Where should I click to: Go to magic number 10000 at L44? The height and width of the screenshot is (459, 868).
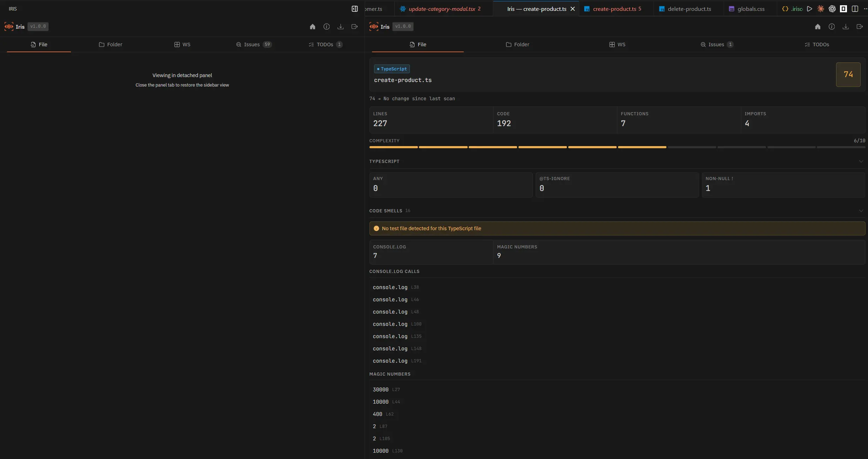(386, 402)
